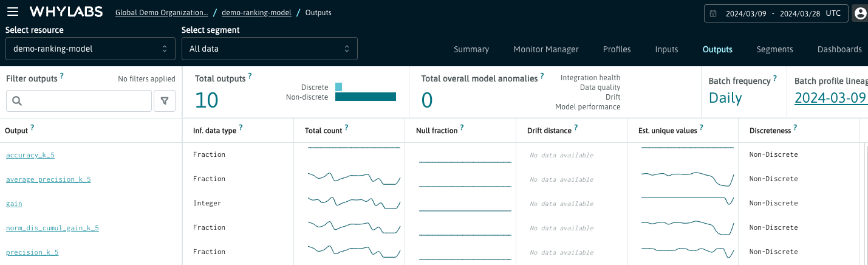The width and height of the screenshot is (868, 265).
Task: Click the No filters applied text
Action: 146,79
